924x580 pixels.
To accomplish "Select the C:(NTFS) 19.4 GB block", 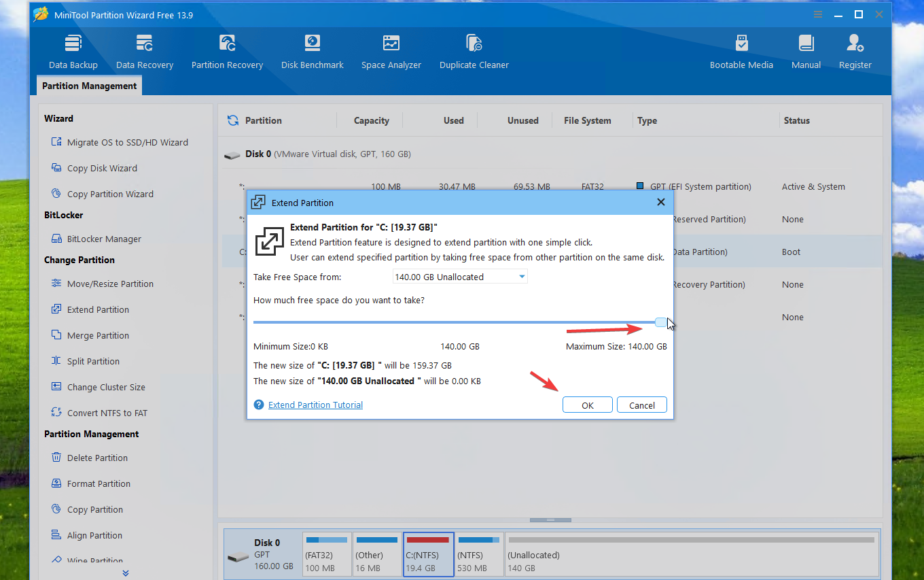I will pos(428,554).
